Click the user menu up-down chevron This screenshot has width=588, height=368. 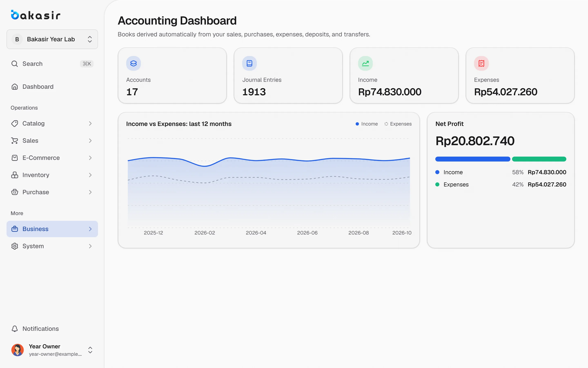pyautogui.click(x=90, y=350)
